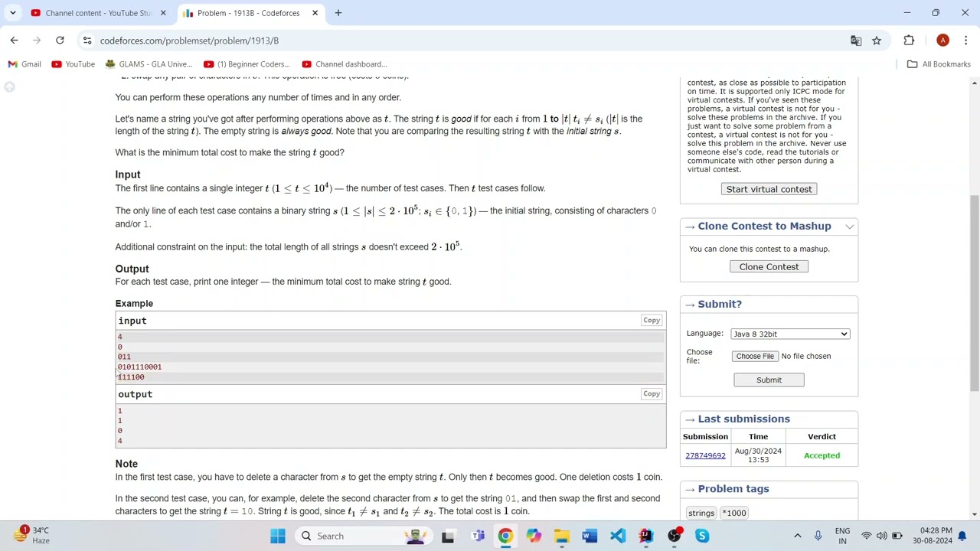View site information icon in address bar
Screen dimensions: 980x551
[87, 41]
